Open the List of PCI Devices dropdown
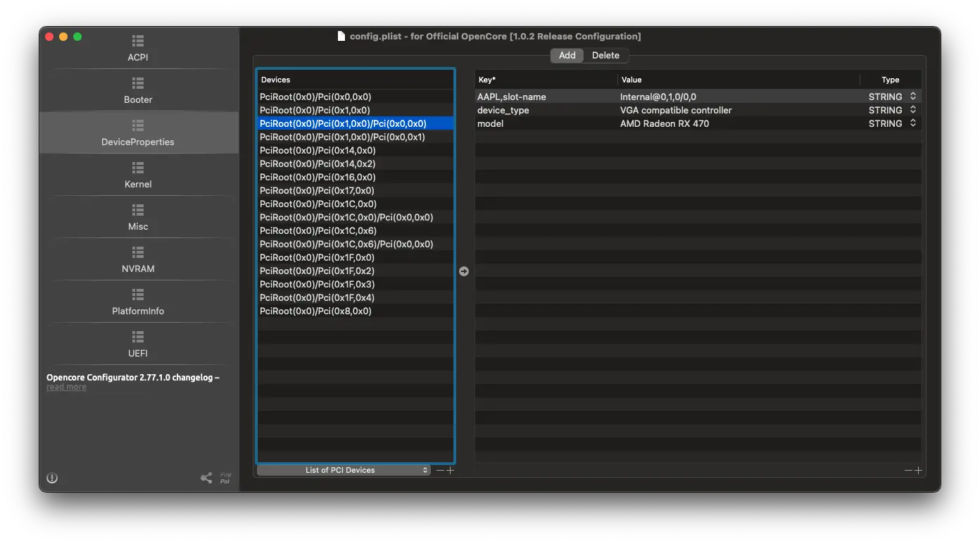 pos(344,470)
